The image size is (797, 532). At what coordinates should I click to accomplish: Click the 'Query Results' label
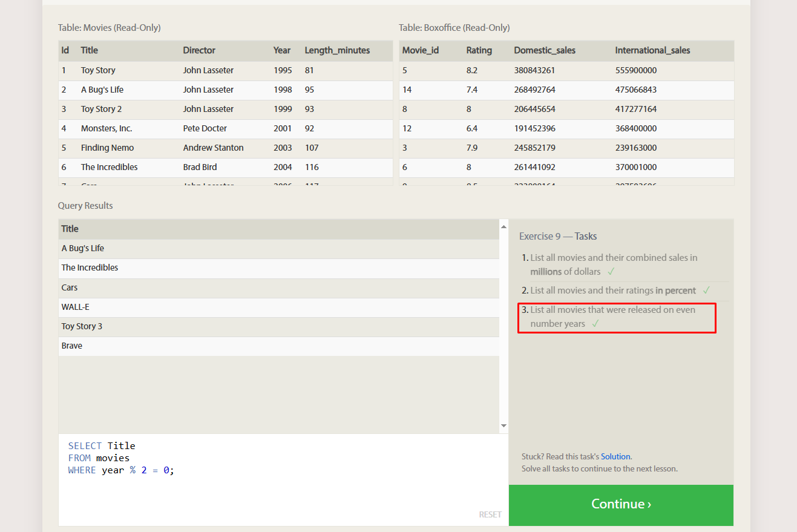click(x=85, y=206)
